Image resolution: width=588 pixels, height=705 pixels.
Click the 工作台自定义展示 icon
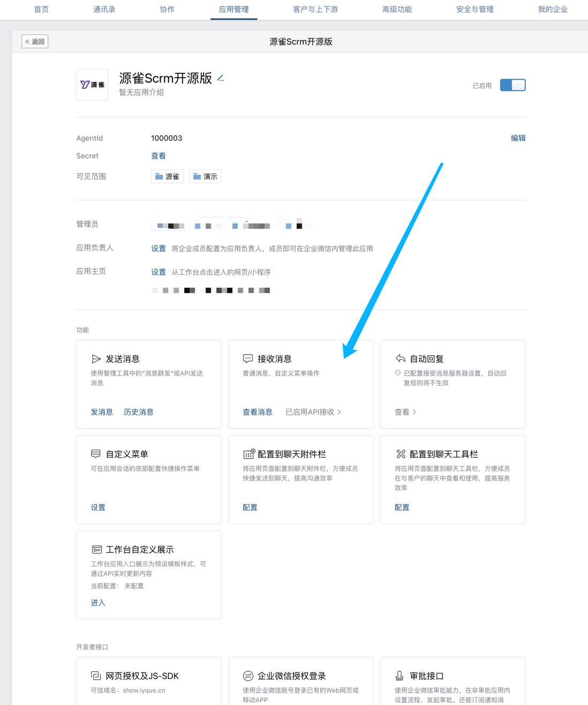tap(96, 550)
